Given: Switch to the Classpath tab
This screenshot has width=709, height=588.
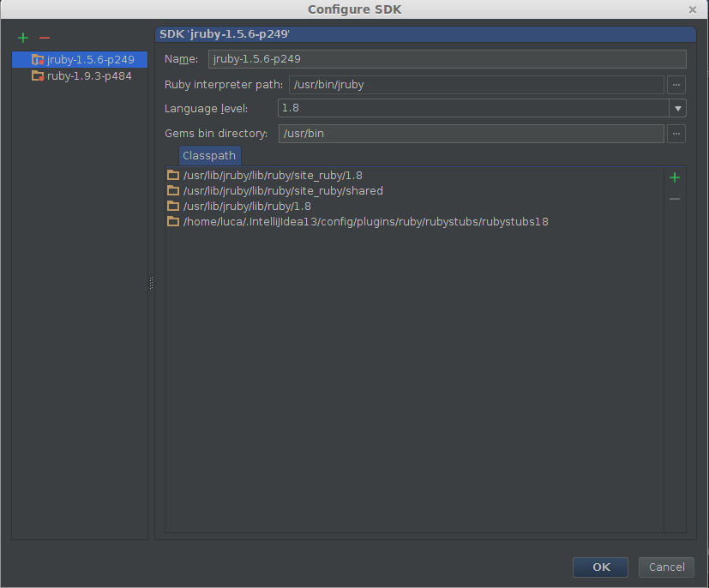Looking at the screenshot, I should coord(209,156).
